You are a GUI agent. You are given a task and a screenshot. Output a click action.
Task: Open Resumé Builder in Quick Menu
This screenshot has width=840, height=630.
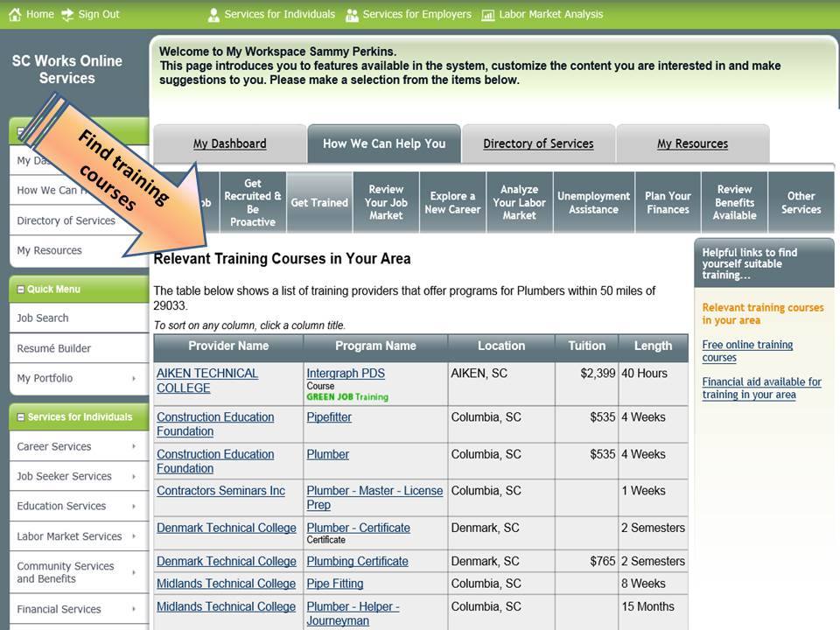pyautogui.click(x=53, y=348)
